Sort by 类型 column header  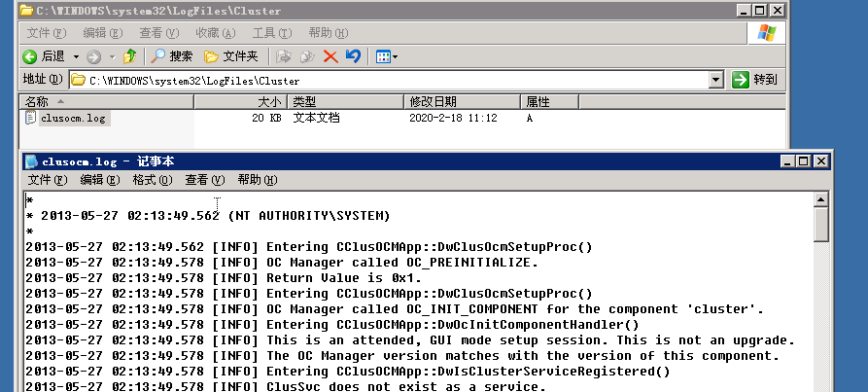[345, 102]
